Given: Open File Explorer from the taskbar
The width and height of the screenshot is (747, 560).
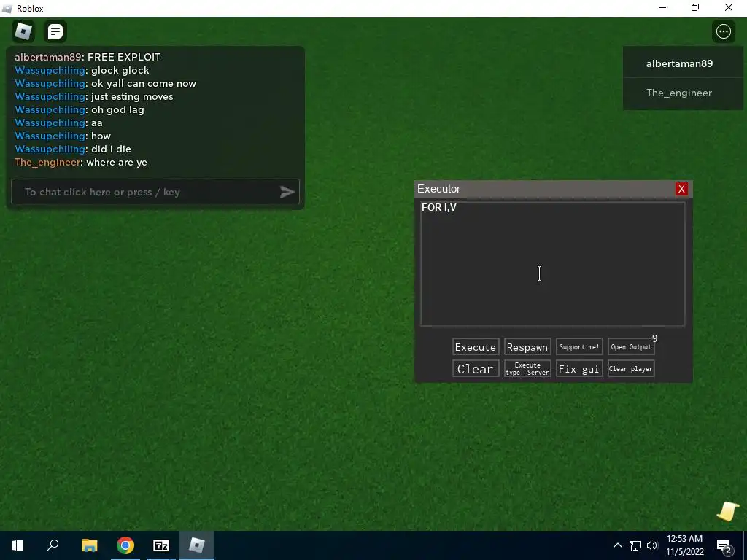Looking at the screenshot, I should [x=89, y=545].
